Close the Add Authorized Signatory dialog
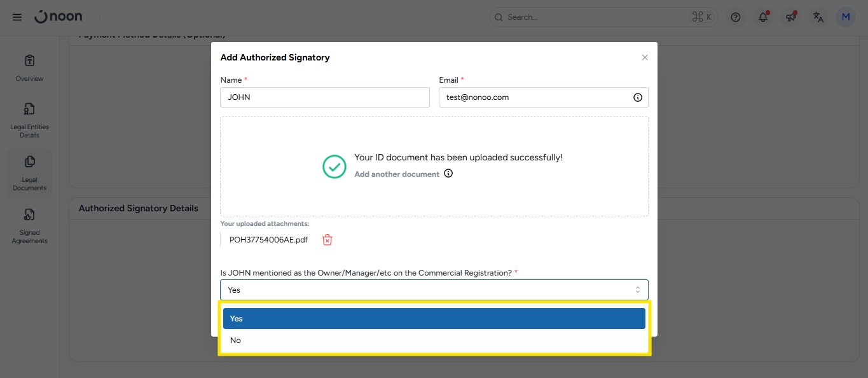This screenshot has height=378, width=868. (x=644, y=57)
